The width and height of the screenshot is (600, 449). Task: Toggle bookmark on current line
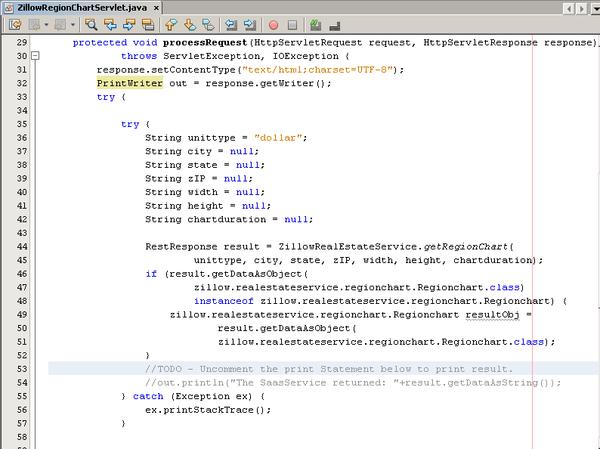tap(209, 24)
